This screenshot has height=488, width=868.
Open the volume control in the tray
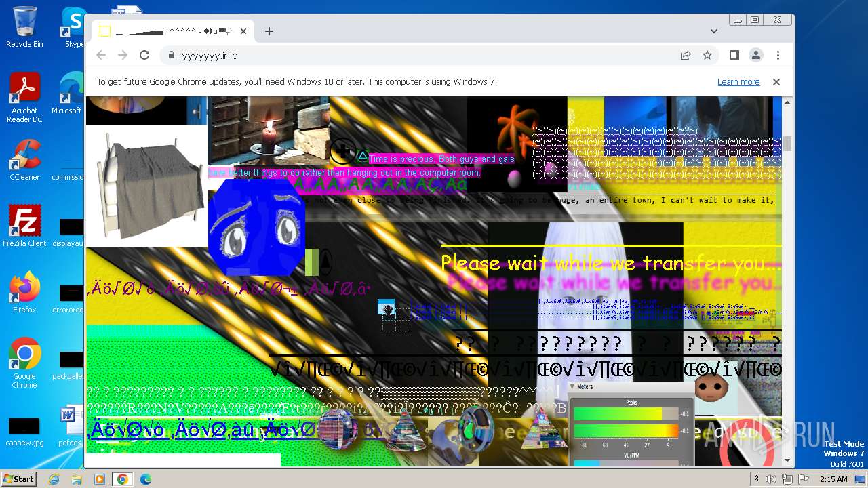tap(771, 479)
